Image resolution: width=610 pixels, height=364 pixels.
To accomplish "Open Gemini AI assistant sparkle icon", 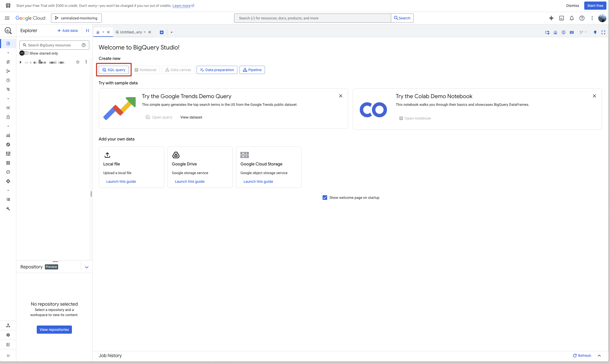I will coord(551,18).
